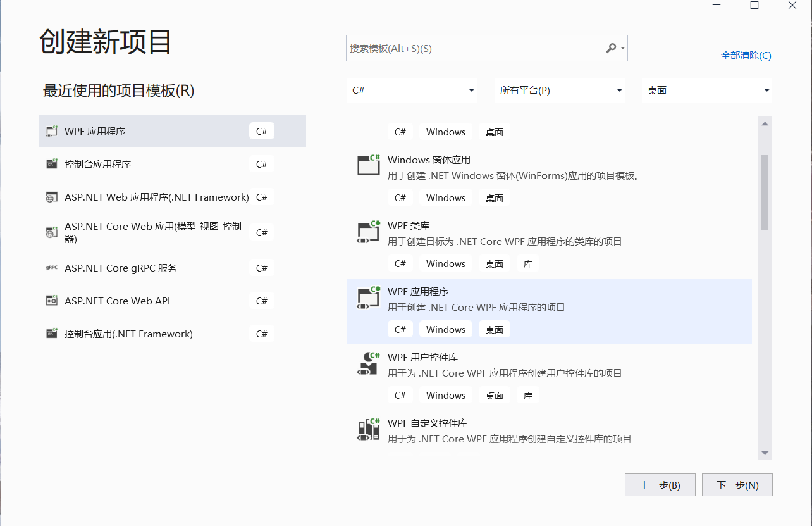812x526 pixels.
Task: Click the 搜索模板 search input field
Action: click(x=468, y=47)
